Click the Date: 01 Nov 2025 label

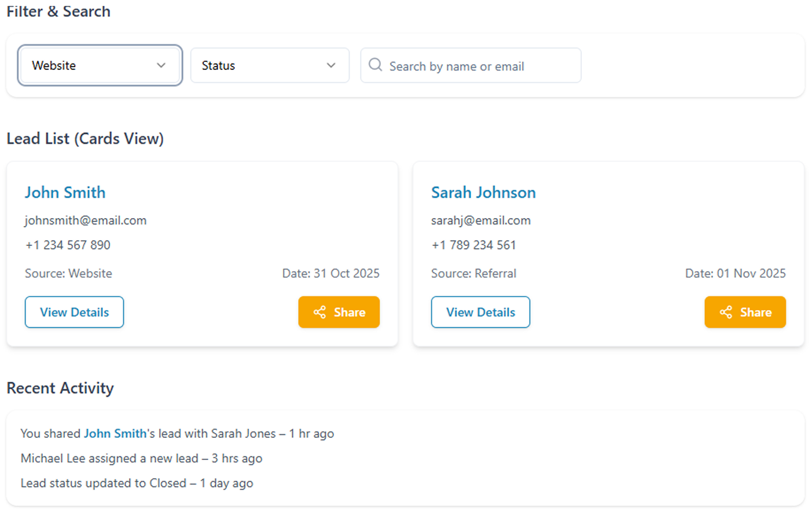(x=735, y=274)
